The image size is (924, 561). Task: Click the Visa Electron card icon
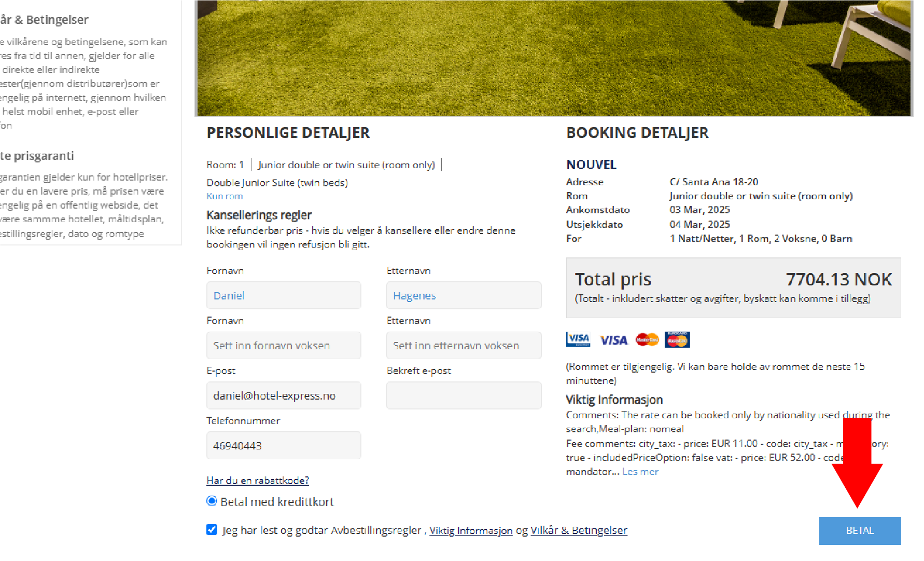578,339
